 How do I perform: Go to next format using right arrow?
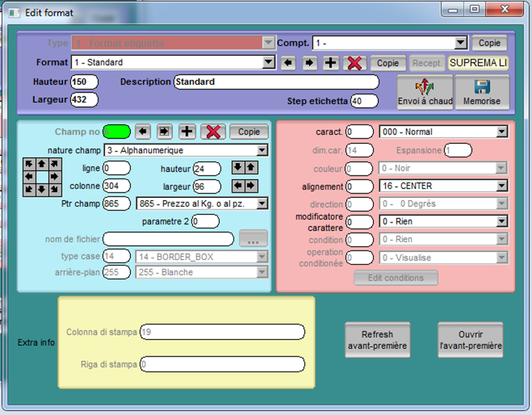[x=309, y=63]
